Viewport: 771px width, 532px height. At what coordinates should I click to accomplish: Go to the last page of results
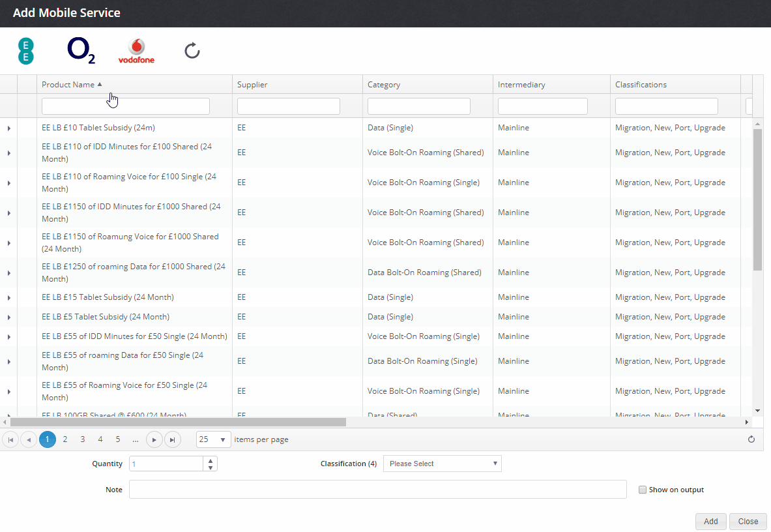173,439
